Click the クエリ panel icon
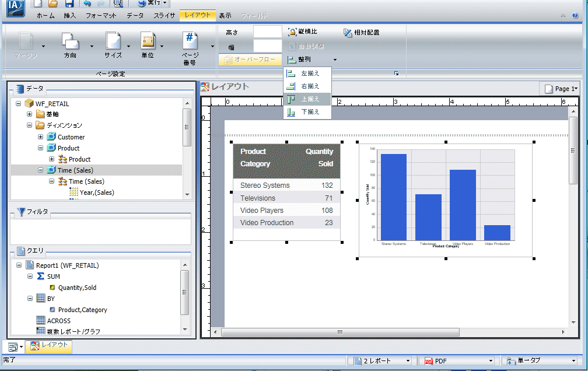The image size is (588, 371). (22, 251)
